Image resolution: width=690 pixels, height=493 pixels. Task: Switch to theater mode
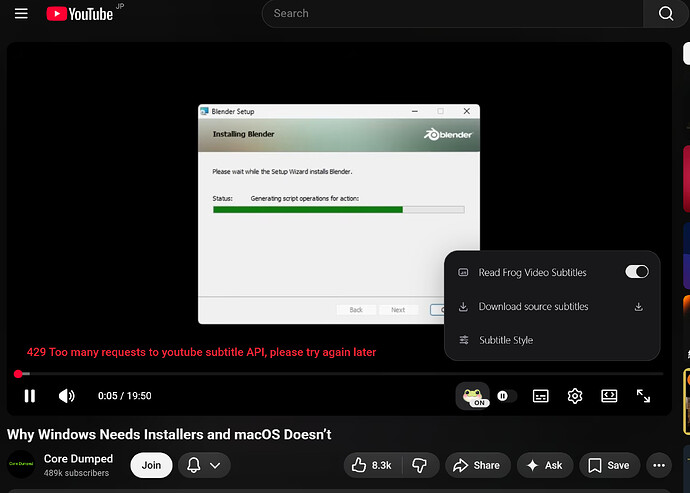[x=609, y=396]
